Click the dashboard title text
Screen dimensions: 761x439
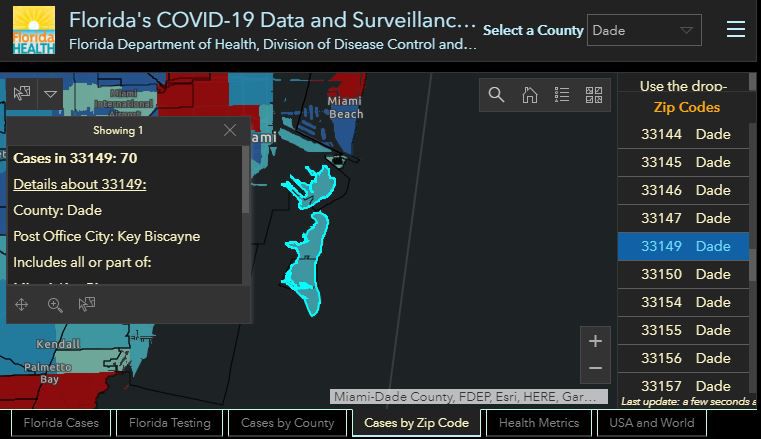point(272,20)
